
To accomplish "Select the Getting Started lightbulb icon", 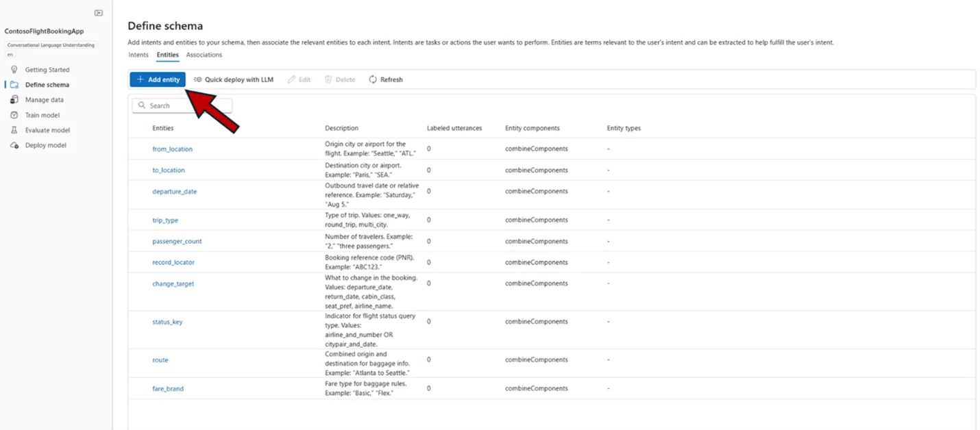I will point(15,69).
